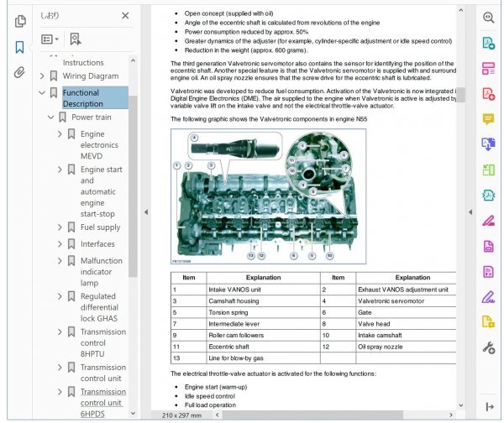
Task: Collapse the right tools pane arrow
Action: pyautogui.click(x=470, y=212)
